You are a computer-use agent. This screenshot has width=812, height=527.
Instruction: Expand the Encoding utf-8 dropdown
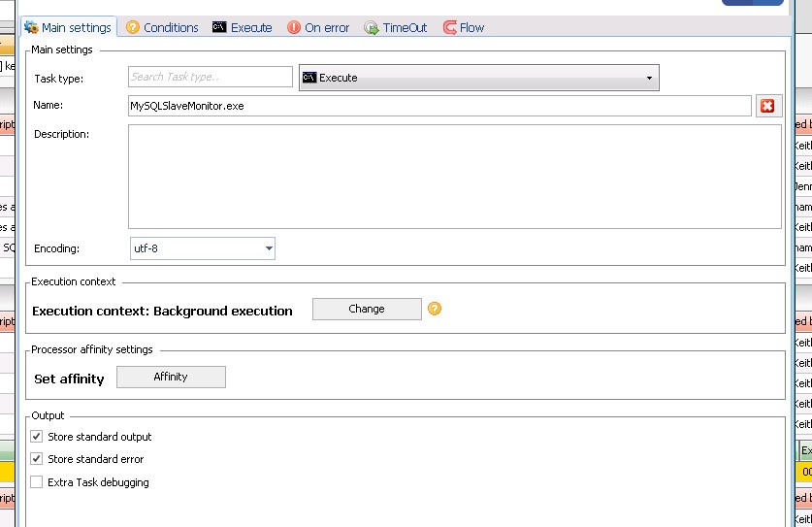[203, 248]
